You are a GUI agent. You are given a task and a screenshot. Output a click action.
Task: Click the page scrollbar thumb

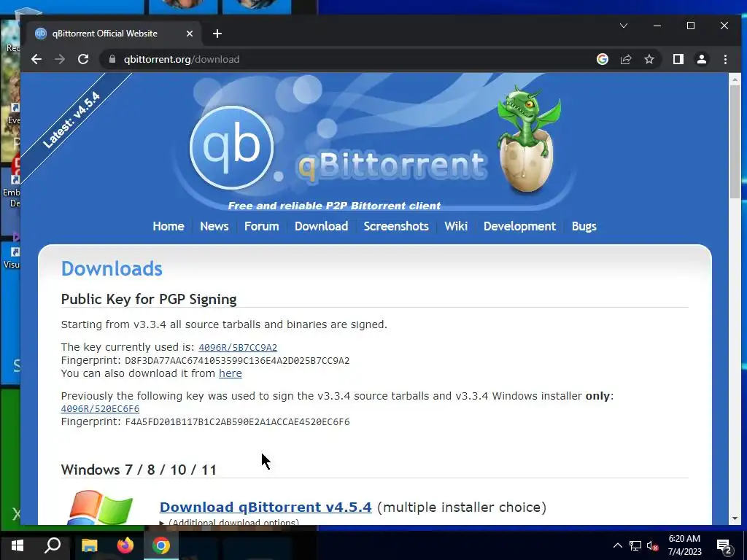[735, 142]
